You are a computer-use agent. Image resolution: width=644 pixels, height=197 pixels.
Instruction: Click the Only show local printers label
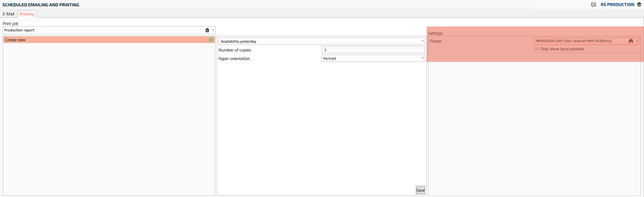(562, 49)
